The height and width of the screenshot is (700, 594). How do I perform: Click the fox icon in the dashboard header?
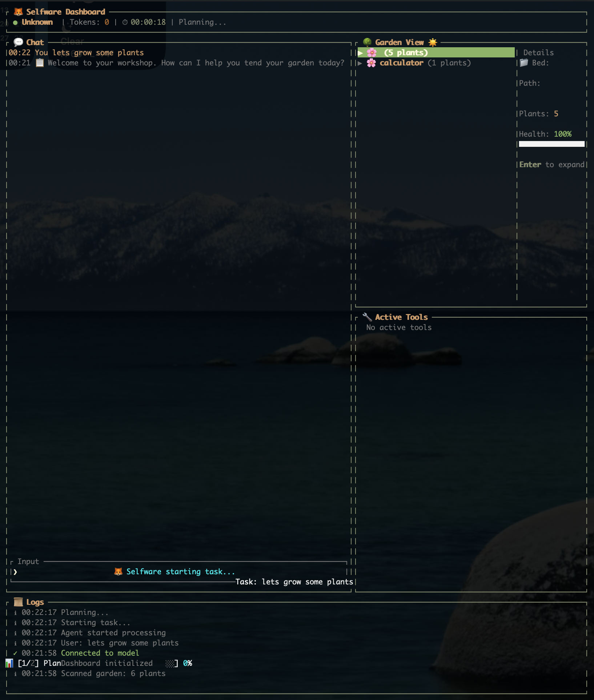click(18, 11)
